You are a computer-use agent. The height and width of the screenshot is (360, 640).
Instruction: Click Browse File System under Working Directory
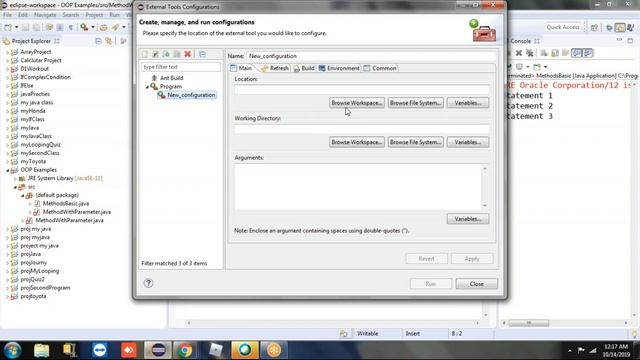[x=416, y=142]
